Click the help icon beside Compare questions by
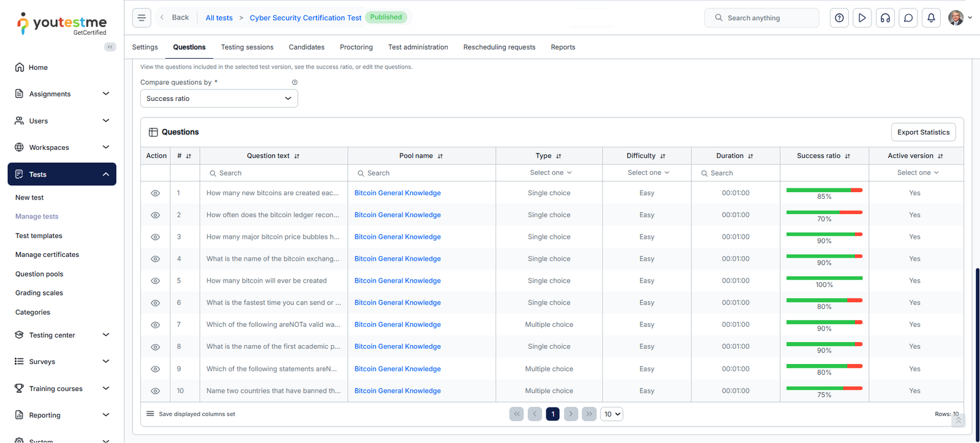 click(x=295, y=83)
